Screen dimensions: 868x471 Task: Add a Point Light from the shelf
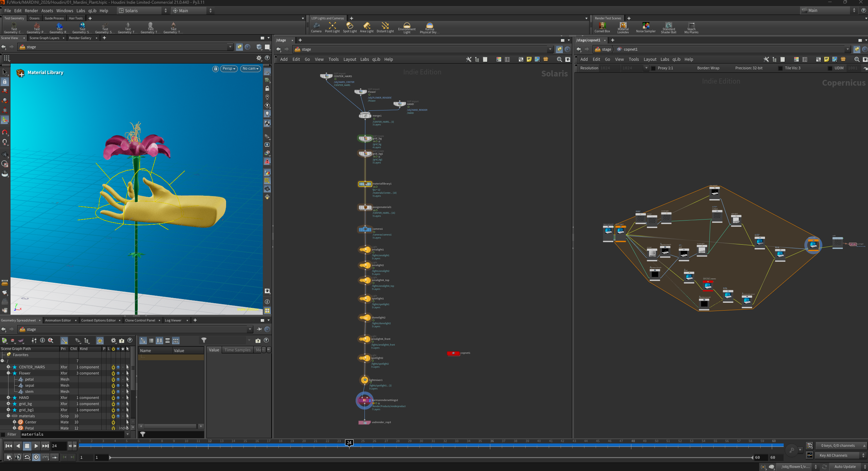click(332, 27)
